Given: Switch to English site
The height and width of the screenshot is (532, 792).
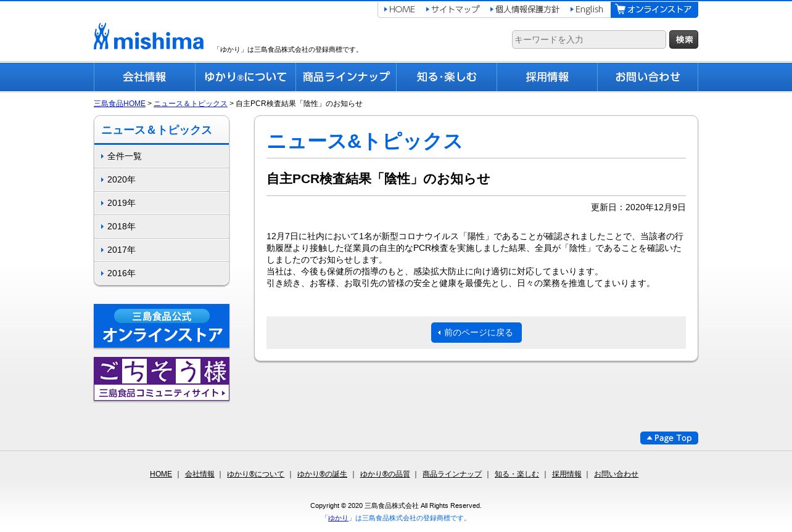Looking at the screenshot, I should pyautogui.click(x=587, y=9).
